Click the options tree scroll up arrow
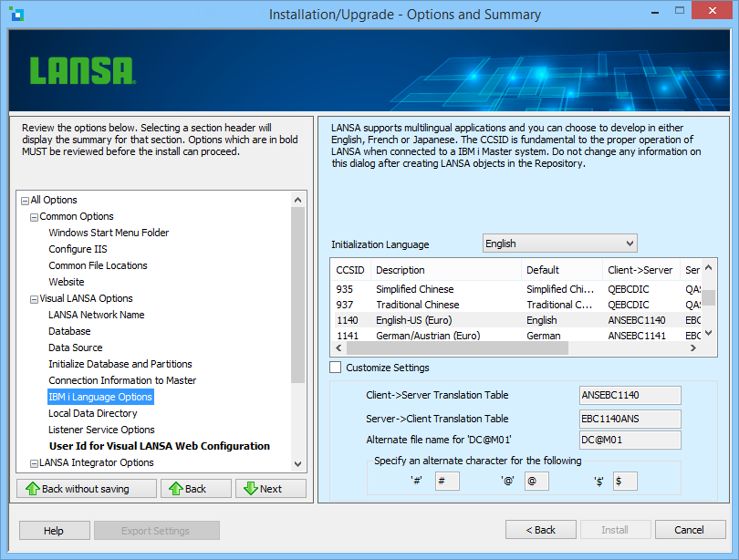 [297, 200]
